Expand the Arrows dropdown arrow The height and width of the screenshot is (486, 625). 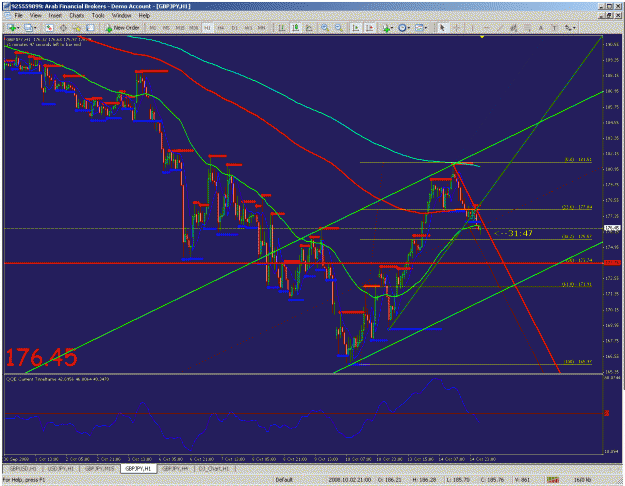coord(574,28)
